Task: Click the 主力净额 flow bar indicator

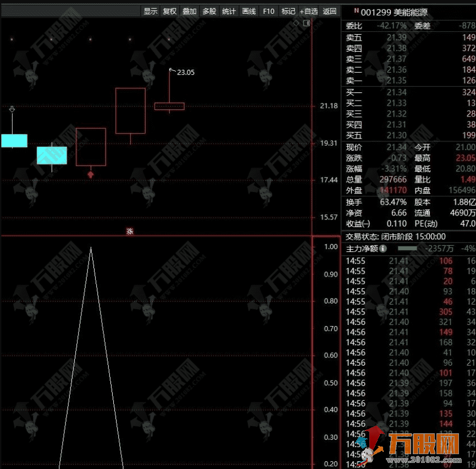Action: click(407, 249)
